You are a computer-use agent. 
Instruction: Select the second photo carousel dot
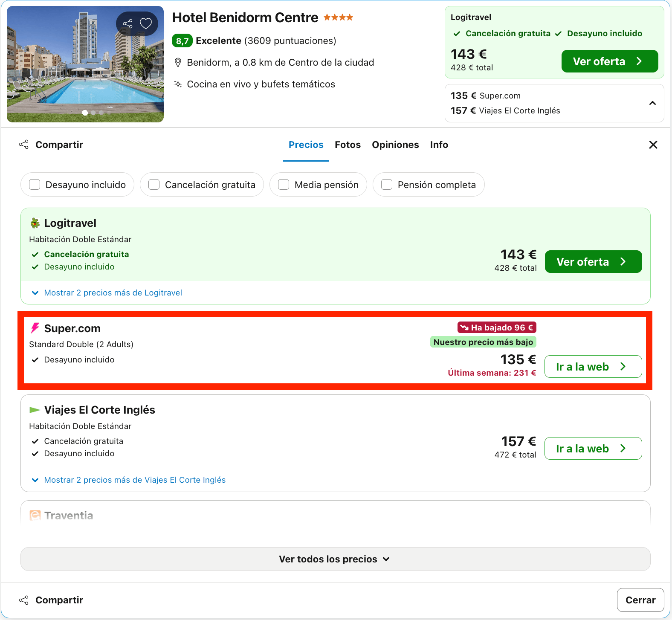tap(93, 113)
